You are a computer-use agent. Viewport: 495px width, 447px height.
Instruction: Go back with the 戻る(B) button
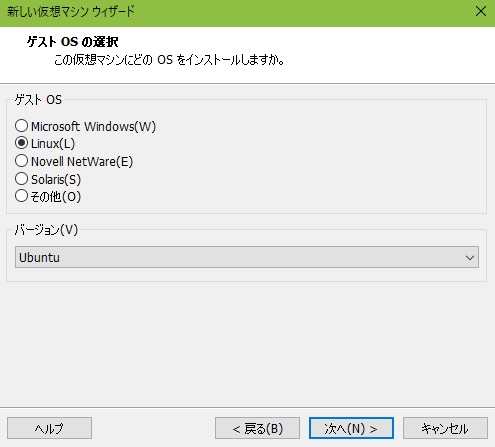coord(257,428)
